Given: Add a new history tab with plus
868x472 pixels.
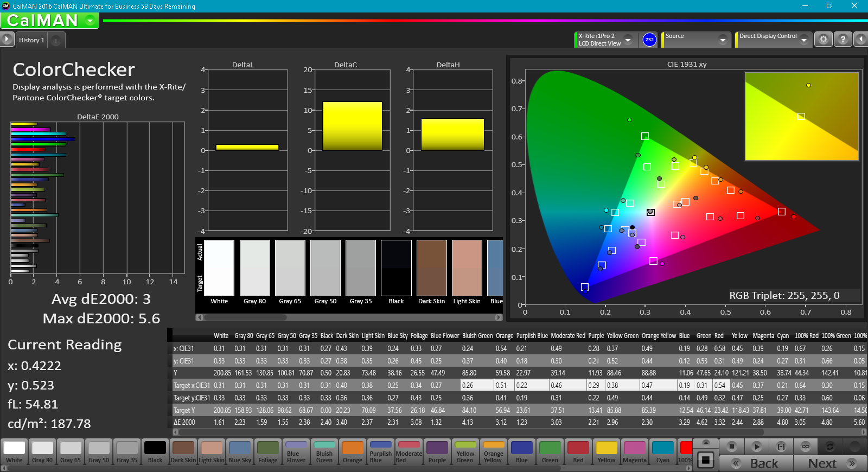Looking at the screenshot, I should [56, 40].
